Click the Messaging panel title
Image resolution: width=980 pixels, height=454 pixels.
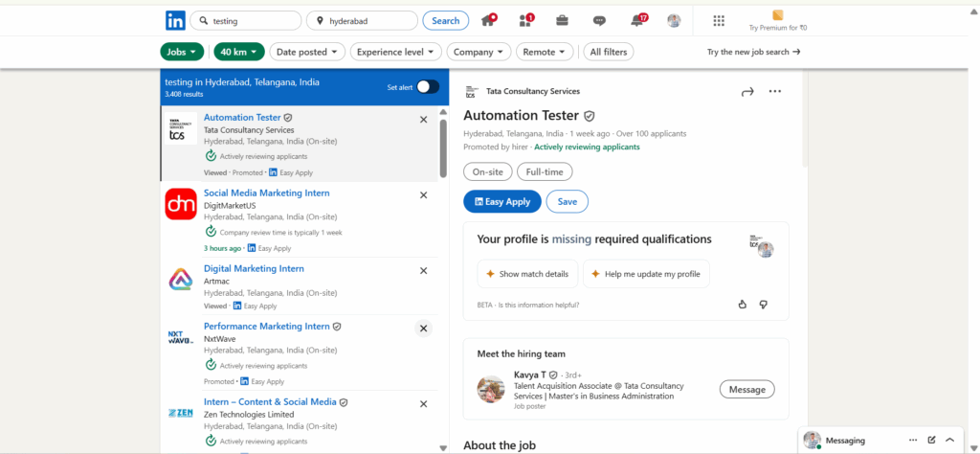point(845,441)
